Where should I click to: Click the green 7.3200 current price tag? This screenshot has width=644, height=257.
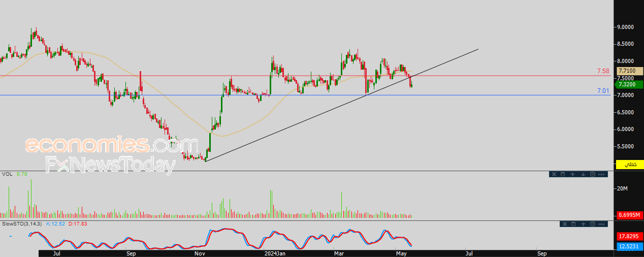[629, 84]
